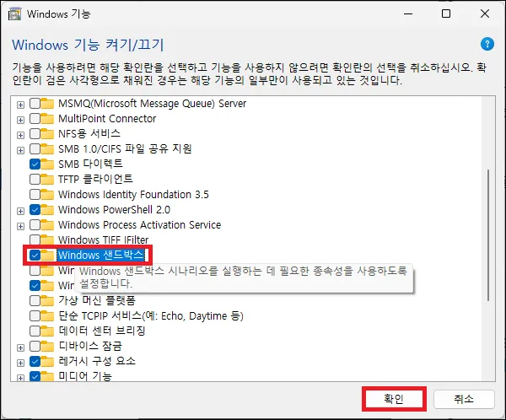Click folder icon beside Windows PowerShell 2.0

tap(47, 209)
